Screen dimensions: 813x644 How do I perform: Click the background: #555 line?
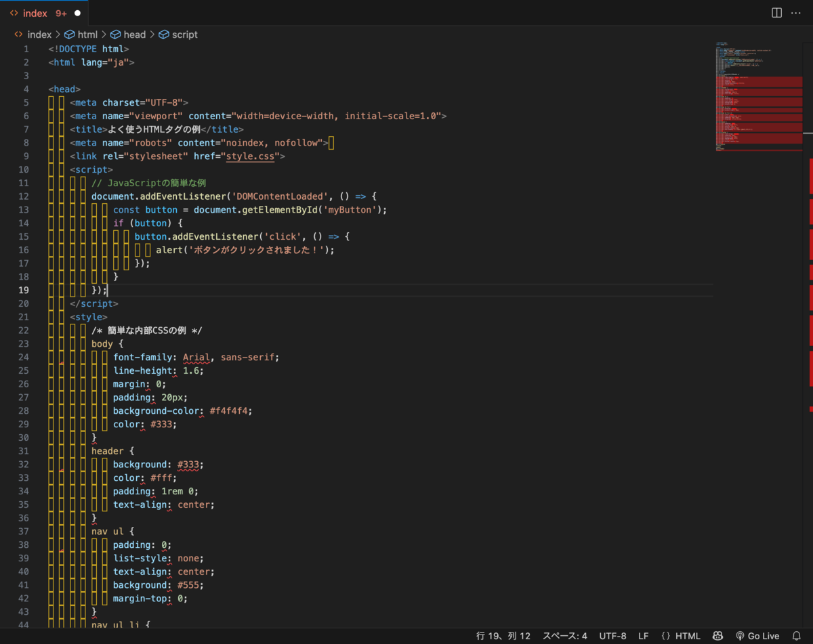coord(159,585)
